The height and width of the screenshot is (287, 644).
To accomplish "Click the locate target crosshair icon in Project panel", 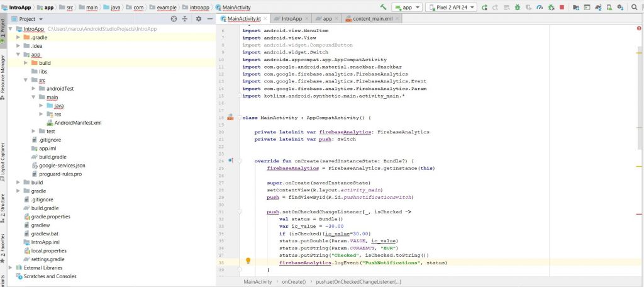I will (174, 19).
